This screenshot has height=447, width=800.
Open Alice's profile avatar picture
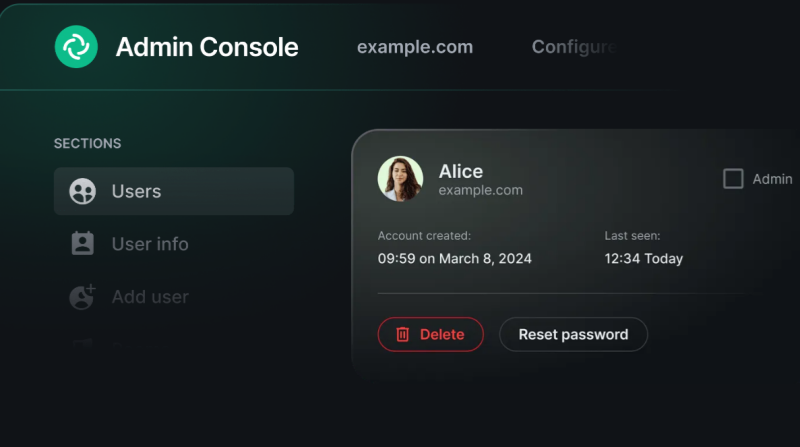400,179
